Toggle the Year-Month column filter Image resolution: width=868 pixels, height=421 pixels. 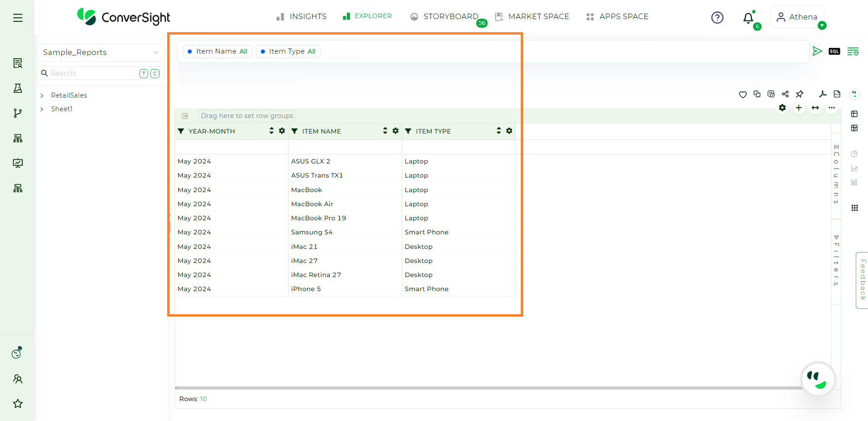coord(181,131)
